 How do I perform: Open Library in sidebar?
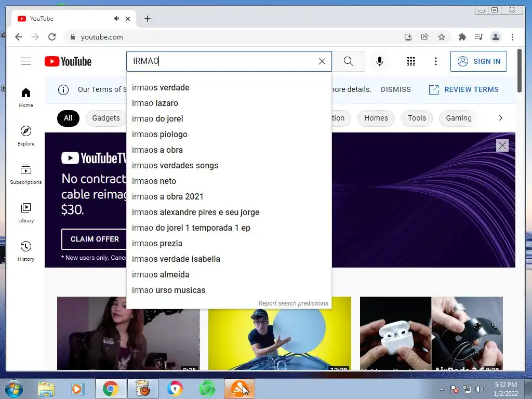tap(26, 212)
